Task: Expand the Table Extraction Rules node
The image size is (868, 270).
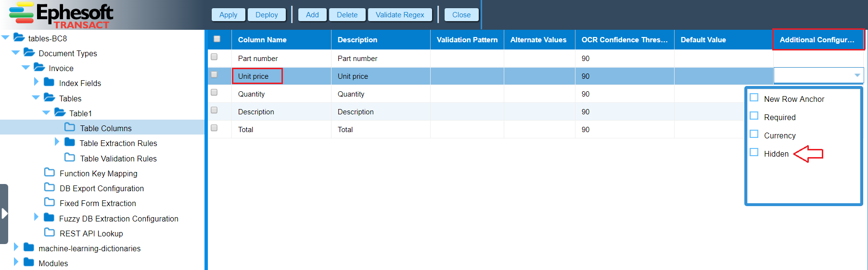Action: pyautogui.click(x=57, y=142)
